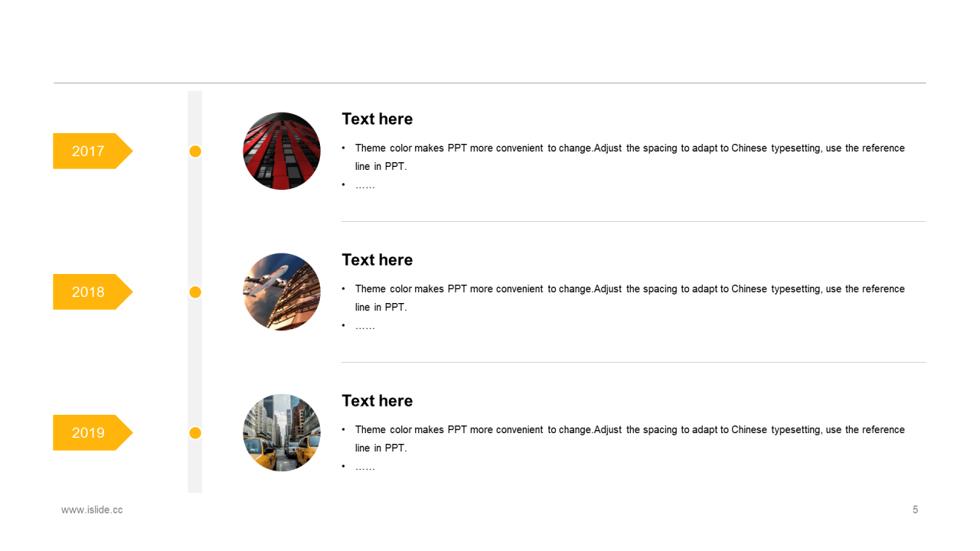Viewport: 980px width, 551px height.
Task: Select the 2018 yellow arrow label
Action: pos(93,292)
